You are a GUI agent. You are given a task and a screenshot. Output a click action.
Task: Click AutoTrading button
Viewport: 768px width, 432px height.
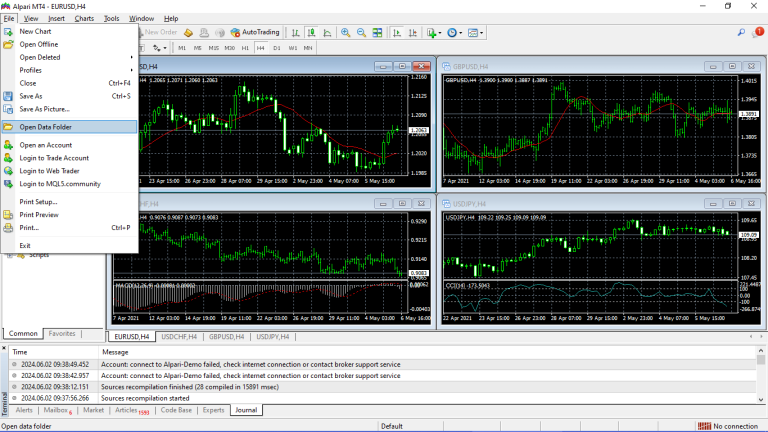click(x=255, y=32)
